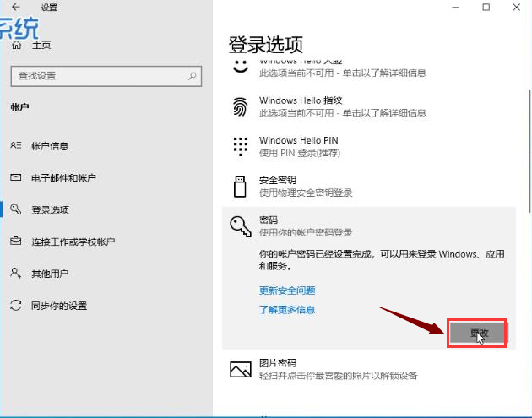
Task: Go to 连接工作或学校帐户
Action: point(73,242)
